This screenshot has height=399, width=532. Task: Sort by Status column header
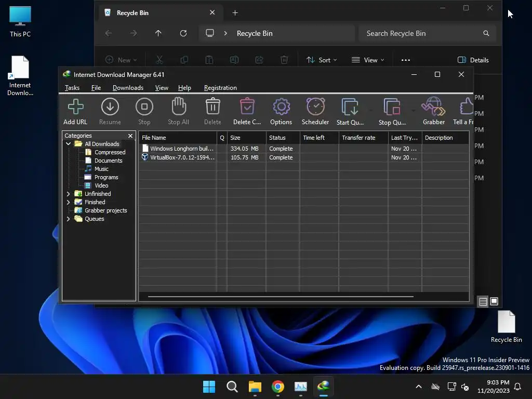pos(283,138)
